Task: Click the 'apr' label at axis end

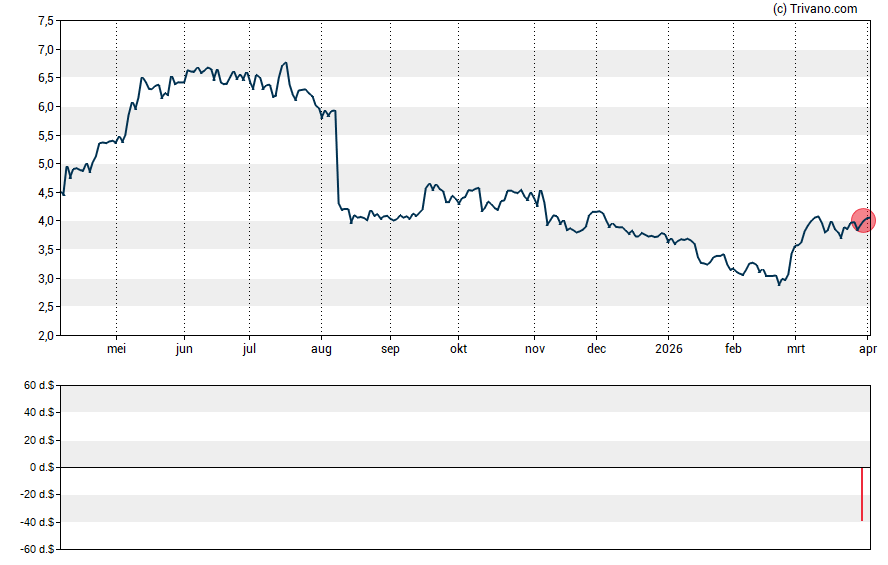Action: pyautogui.click(x=868, y=349)
